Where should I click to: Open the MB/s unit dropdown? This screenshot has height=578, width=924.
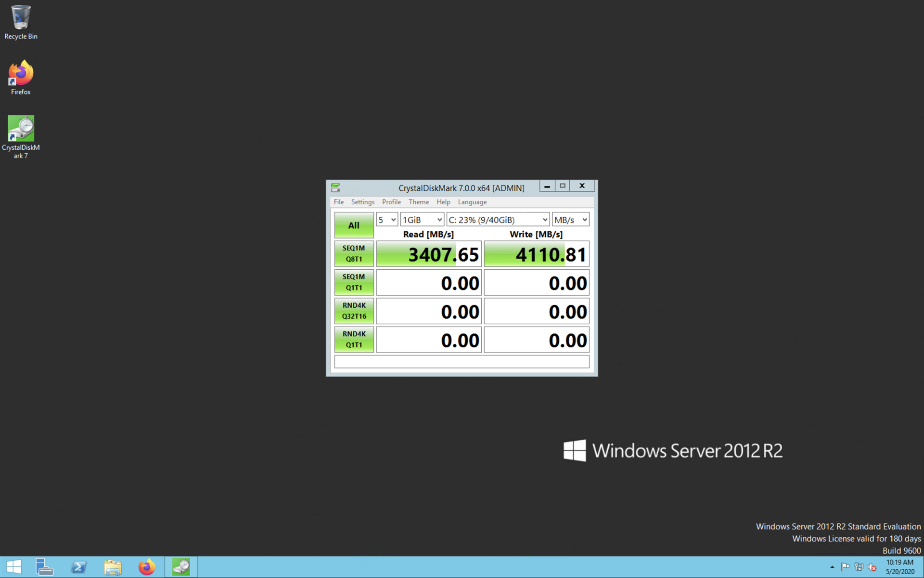(x=570, y=220)
